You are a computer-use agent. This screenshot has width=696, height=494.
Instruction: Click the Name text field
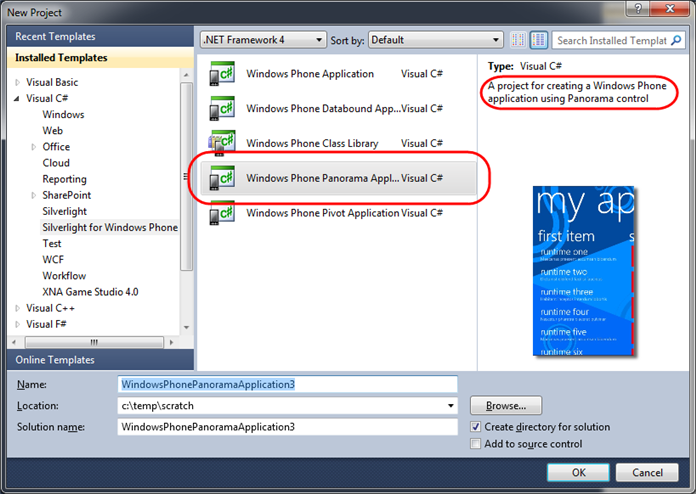coord(288,384)
